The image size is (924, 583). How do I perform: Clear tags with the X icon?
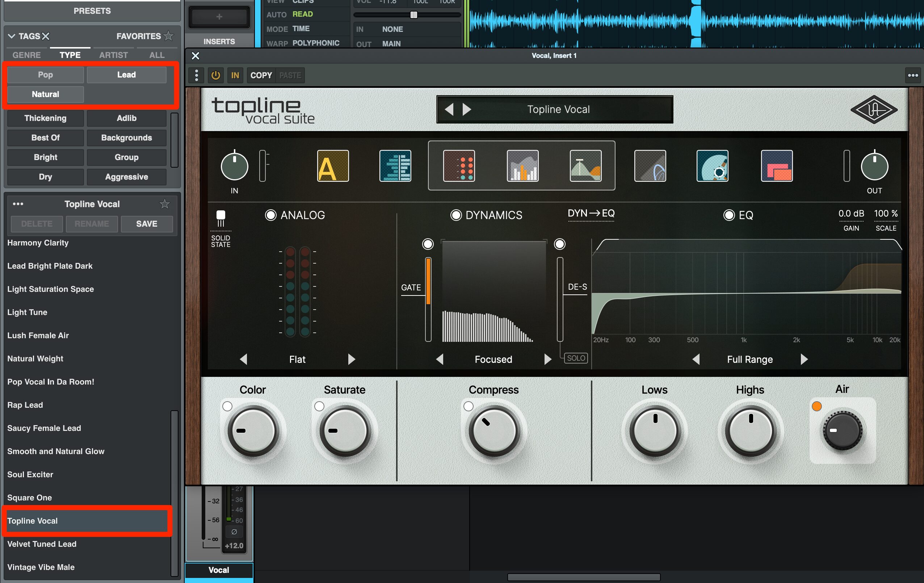pos(46,36)
